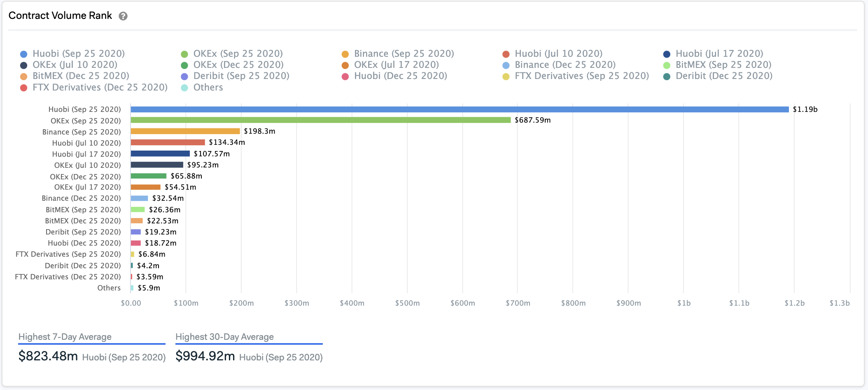Click the dark OKEx Jul 10 bar

click(157, 165)
